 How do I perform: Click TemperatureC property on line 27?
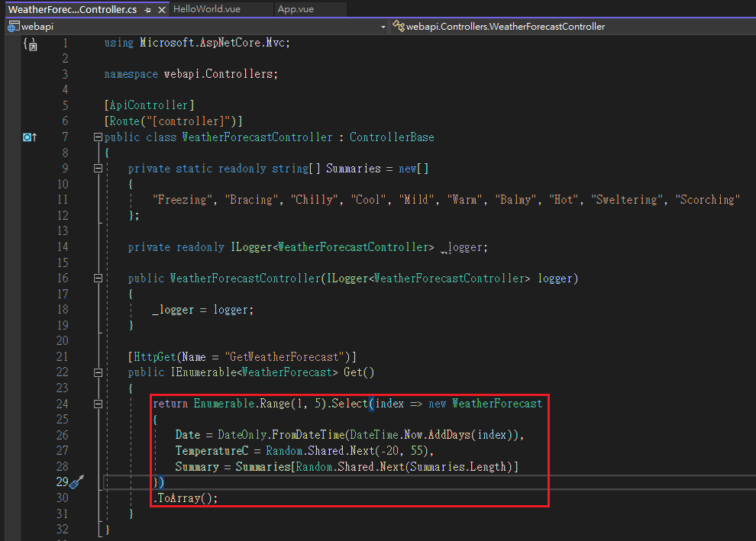pyautogui.click(x=212, y=451)
